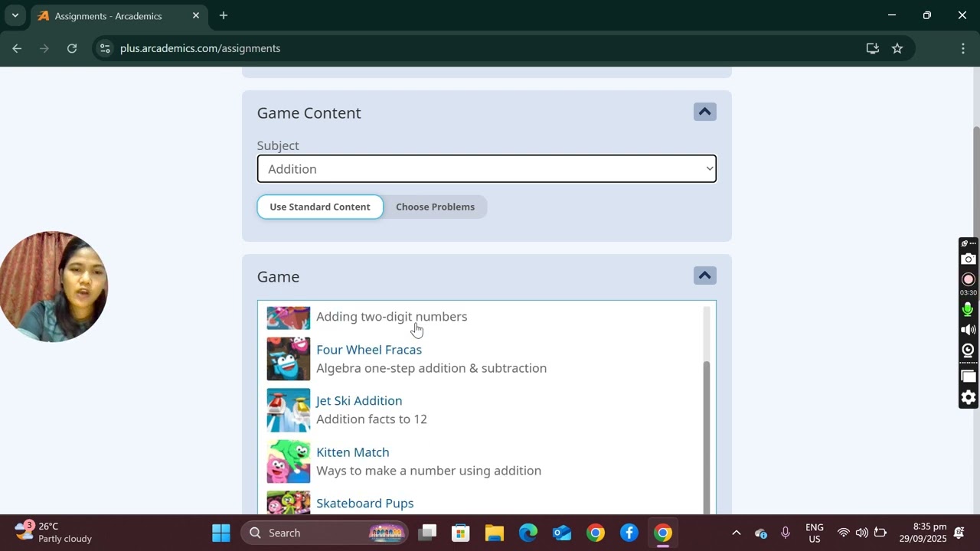This screenshot has height=551, width=980.
Task: Click the presenter webcam overlay
Action: pyautogui.click(x=54, y=286)
